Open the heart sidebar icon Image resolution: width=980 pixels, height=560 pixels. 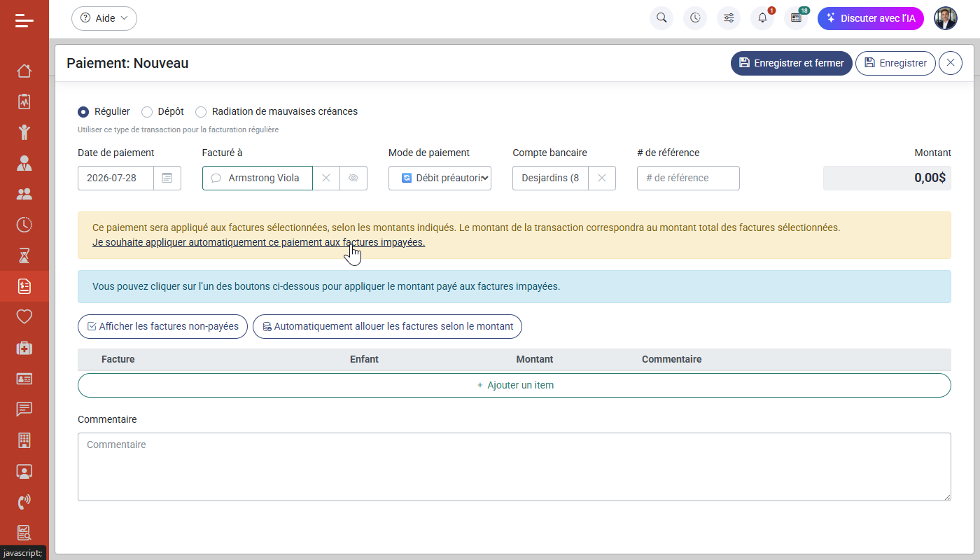24,317
